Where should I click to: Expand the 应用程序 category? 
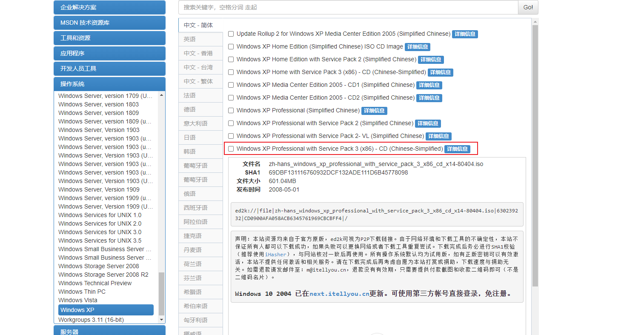[109, 53]
